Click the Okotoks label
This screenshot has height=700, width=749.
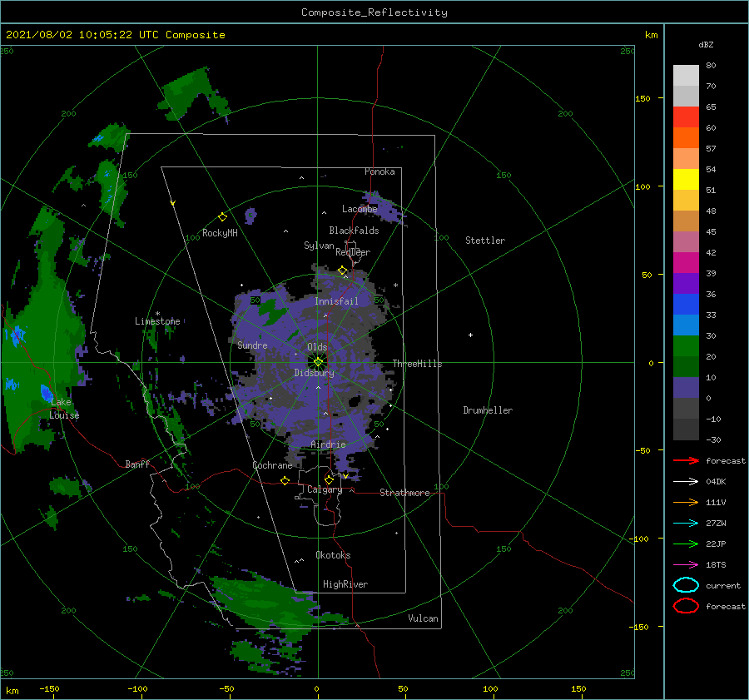(333, 555)
